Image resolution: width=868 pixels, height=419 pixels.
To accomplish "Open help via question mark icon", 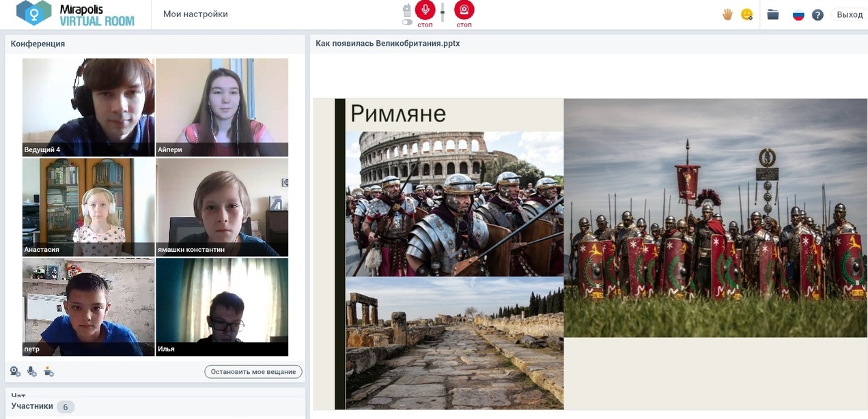I will pyautogui.click(x=817, y=15).
